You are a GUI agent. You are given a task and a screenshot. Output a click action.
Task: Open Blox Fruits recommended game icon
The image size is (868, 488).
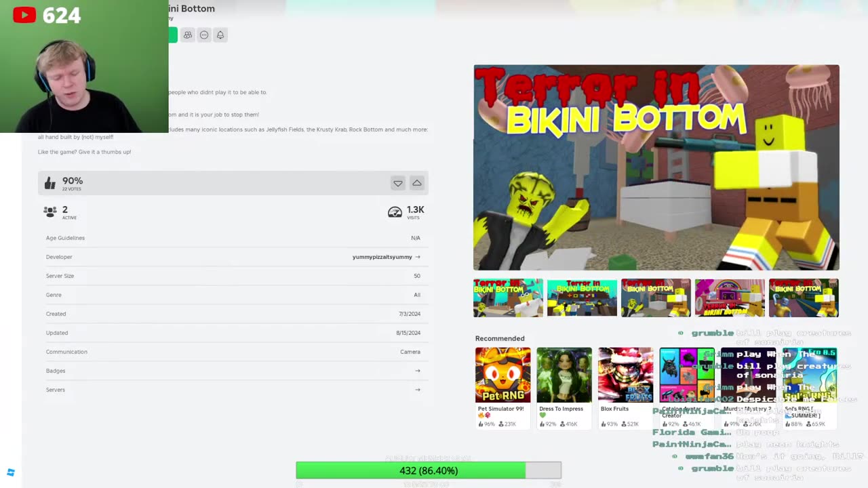pyautogui.click(x=626, y=375)
